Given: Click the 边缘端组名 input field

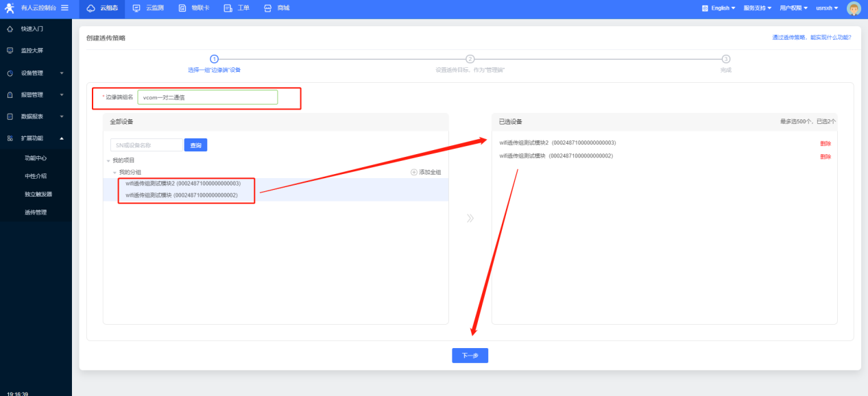Looking at the screenshot, I should [x=207, y=97].
